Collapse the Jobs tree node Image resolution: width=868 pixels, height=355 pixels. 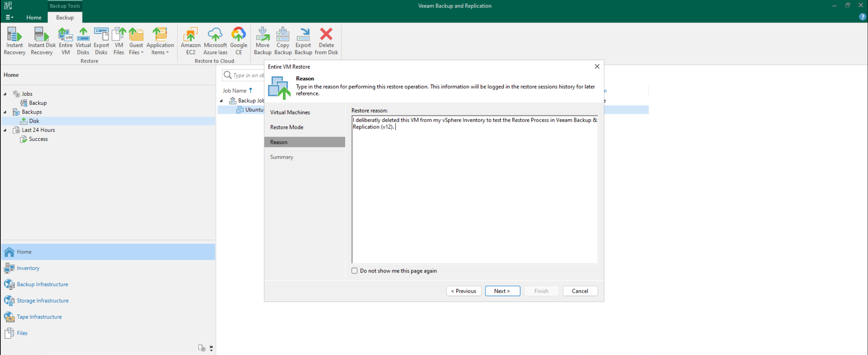click(x=5, y=94)
